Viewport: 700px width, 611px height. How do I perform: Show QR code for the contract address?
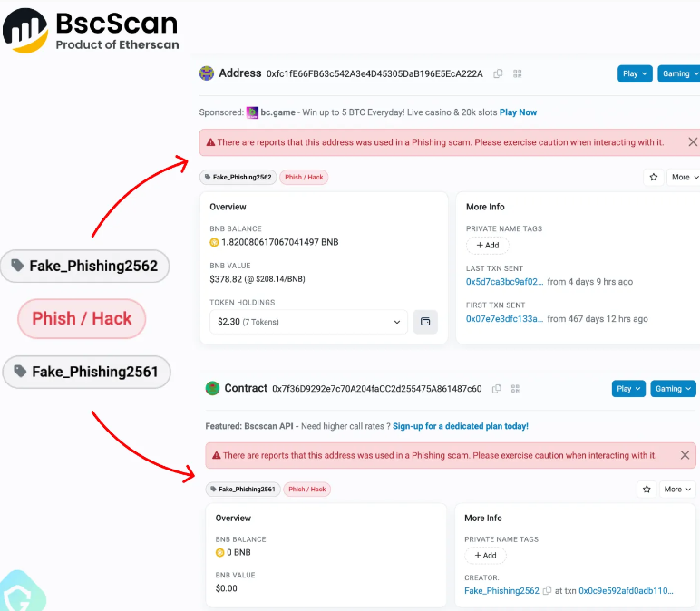pos(516,389)
